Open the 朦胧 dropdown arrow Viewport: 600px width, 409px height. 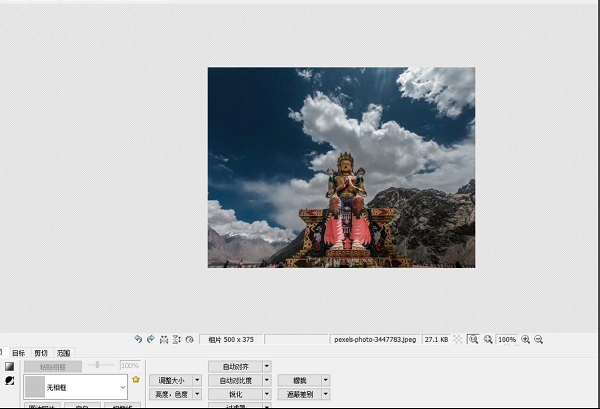point(326,380)
